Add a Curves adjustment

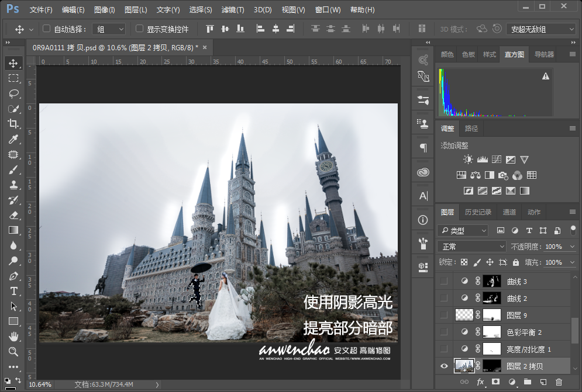pos(496,159)
